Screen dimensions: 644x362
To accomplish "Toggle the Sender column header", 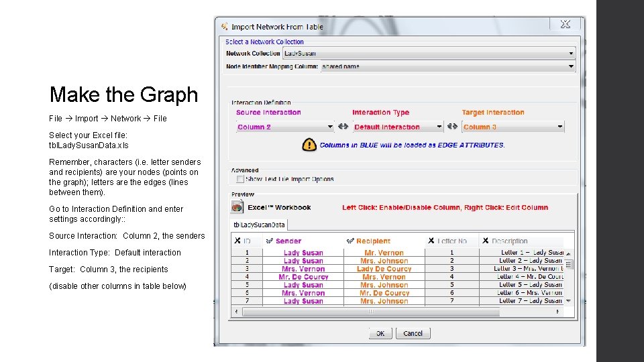I will (303, 241).
